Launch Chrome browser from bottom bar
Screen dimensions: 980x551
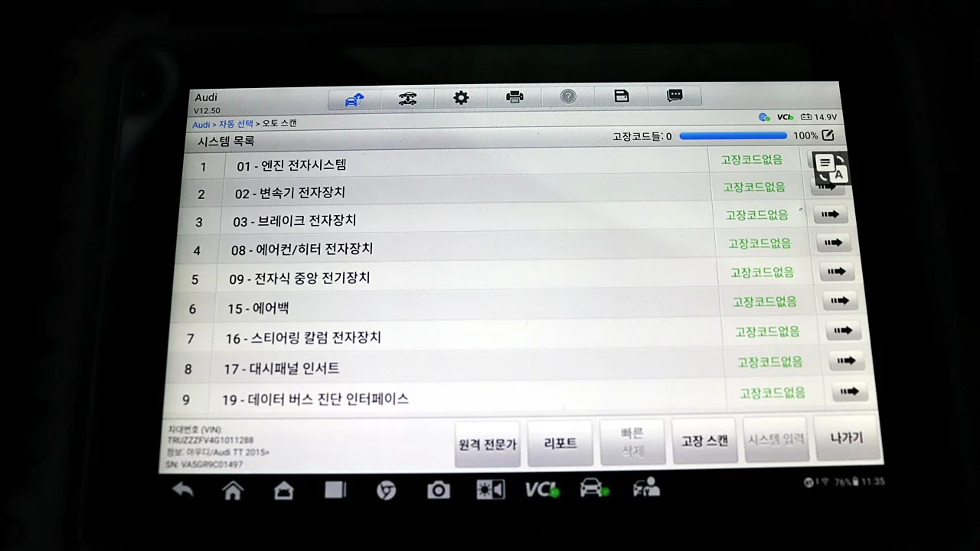pos(387,491)
